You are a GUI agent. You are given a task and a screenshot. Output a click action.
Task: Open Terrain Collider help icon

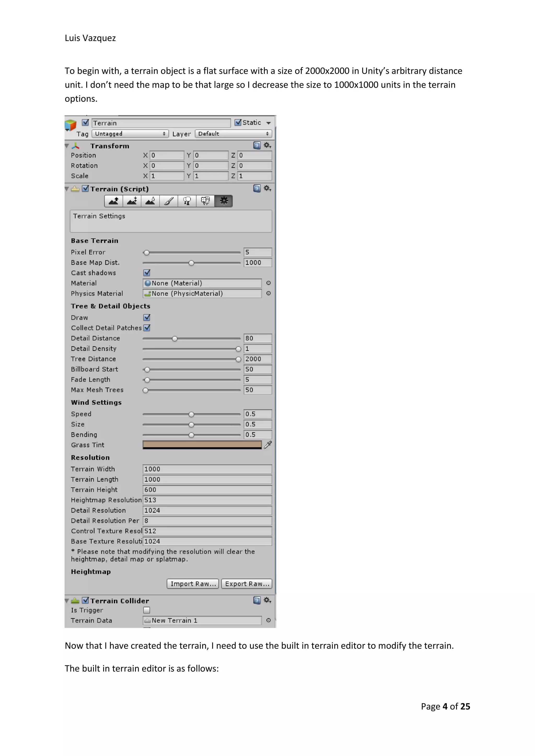257,600
